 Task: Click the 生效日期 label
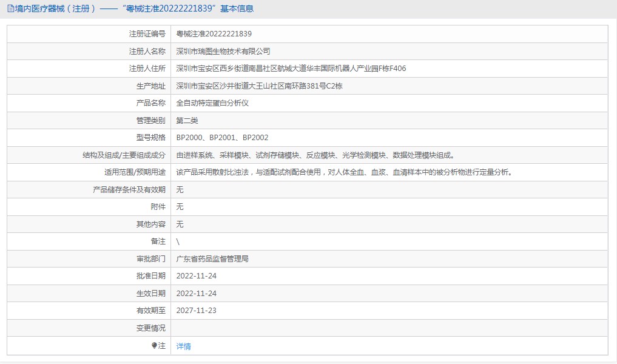(151, 294)
